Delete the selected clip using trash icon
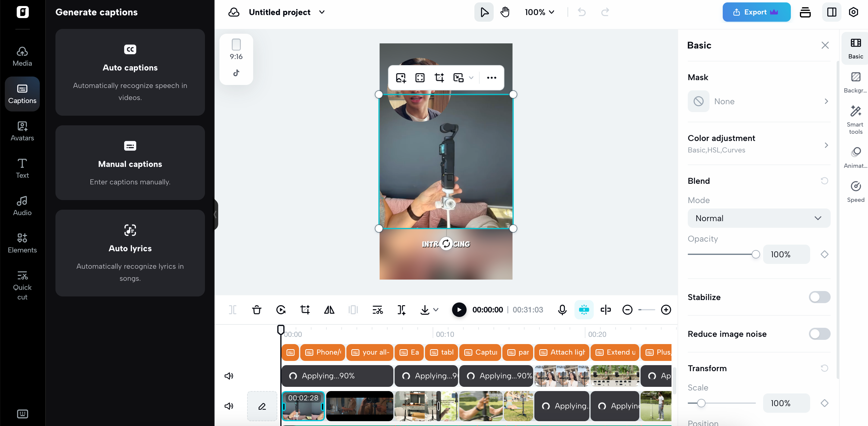 [257, 309]
